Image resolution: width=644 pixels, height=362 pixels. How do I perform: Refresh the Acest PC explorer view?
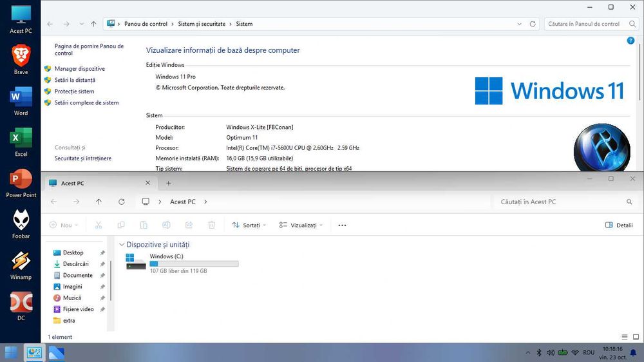point(122,202)
